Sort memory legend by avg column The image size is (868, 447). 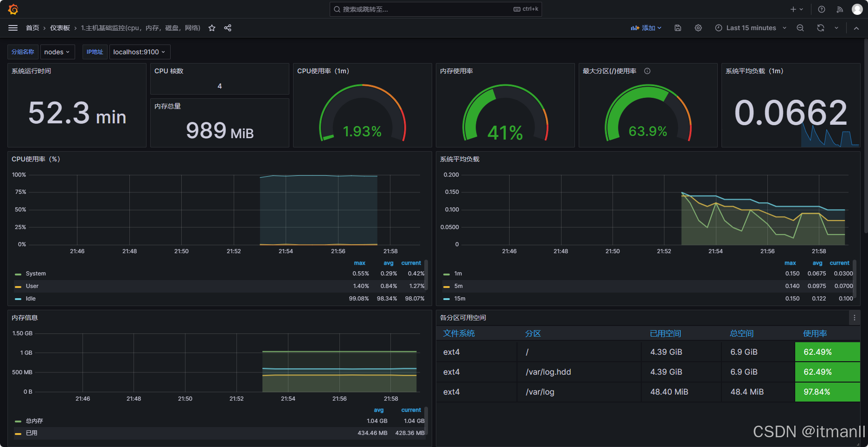[x=379, y=410]
